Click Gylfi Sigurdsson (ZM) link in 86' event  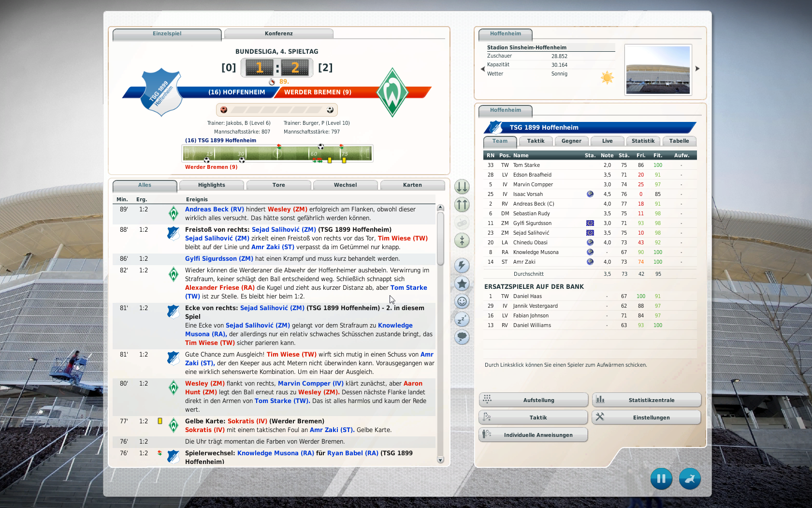tap(219, 259)
